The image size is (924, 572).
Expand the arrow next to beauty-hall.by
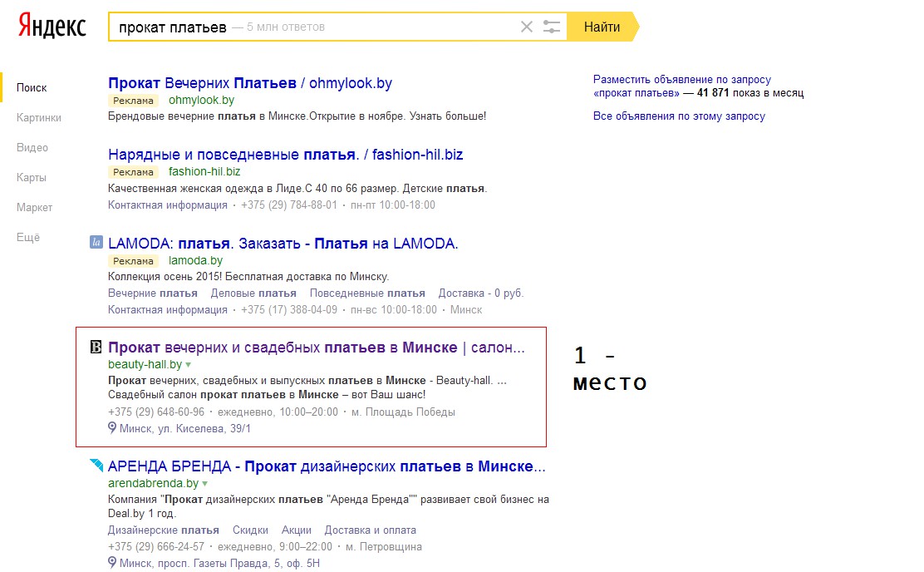pyautogui.click(x=189, y=365)
